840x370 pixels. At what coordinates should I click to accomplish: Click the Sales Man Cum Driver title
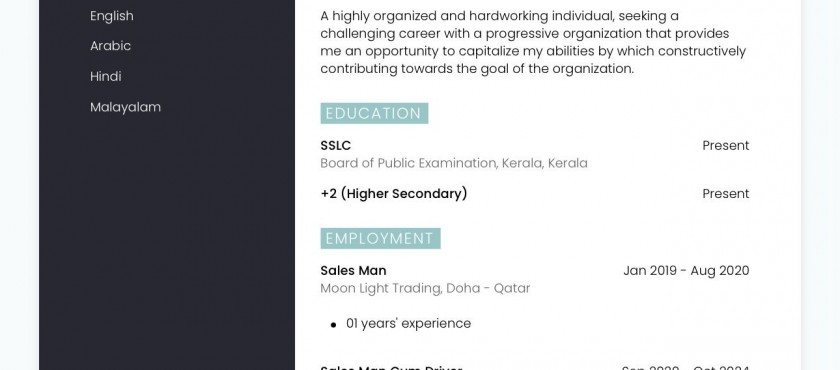coord(391,368)
